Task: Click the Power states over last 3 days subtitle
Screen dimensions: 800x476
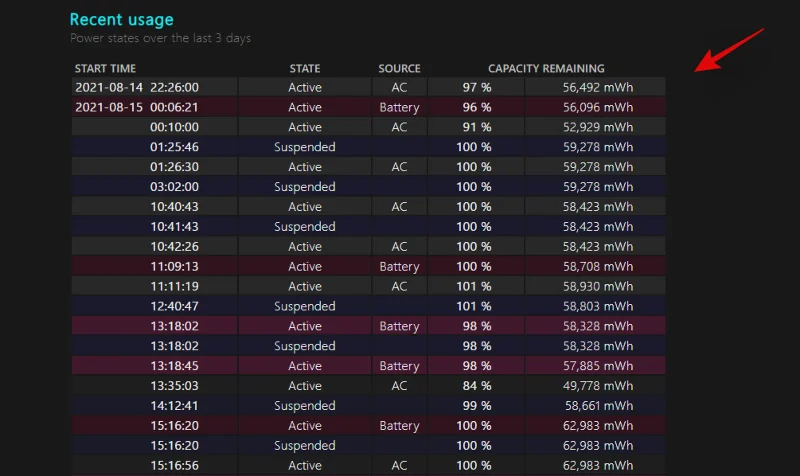Action: (160, 38)
